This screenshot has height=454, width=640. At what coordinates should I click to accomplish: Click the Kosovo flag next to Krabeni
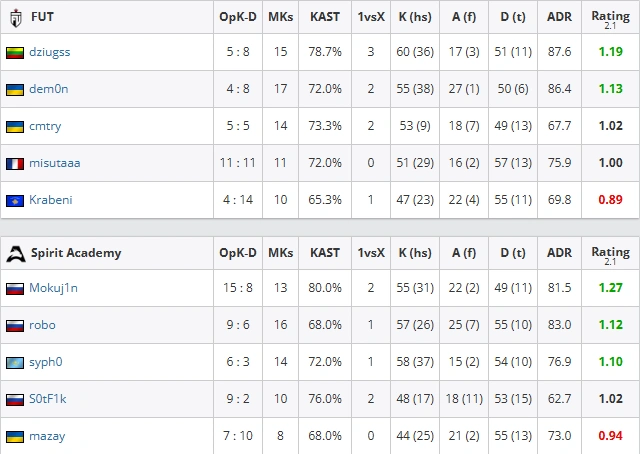coord(15,200)
